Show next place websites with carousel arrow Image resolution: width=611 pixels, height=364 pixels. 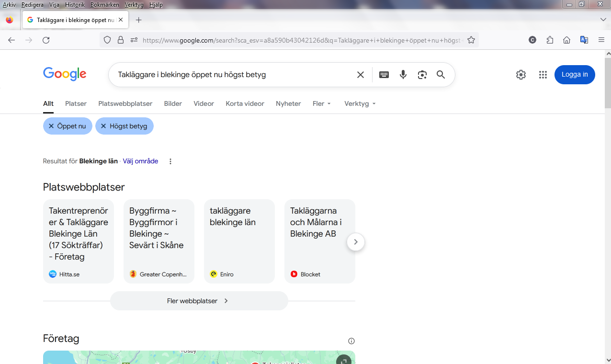tap(355, 242)
